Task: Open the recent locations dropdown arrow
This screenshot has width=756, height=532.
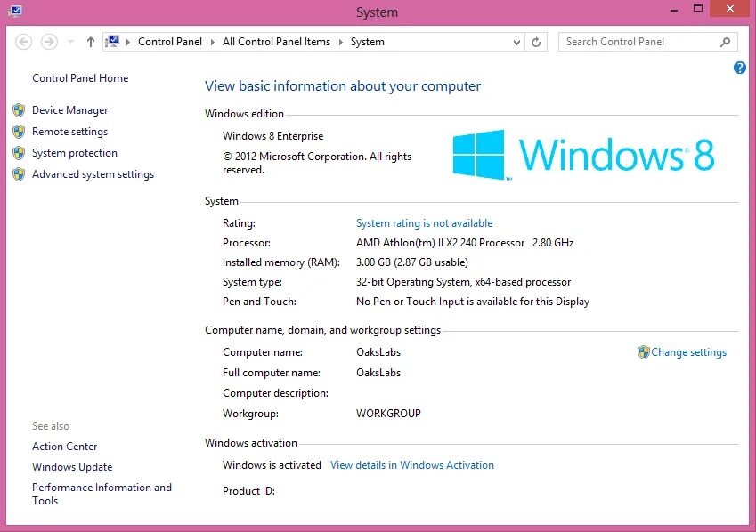Action: pyautogui.click(x=71, y=42)
